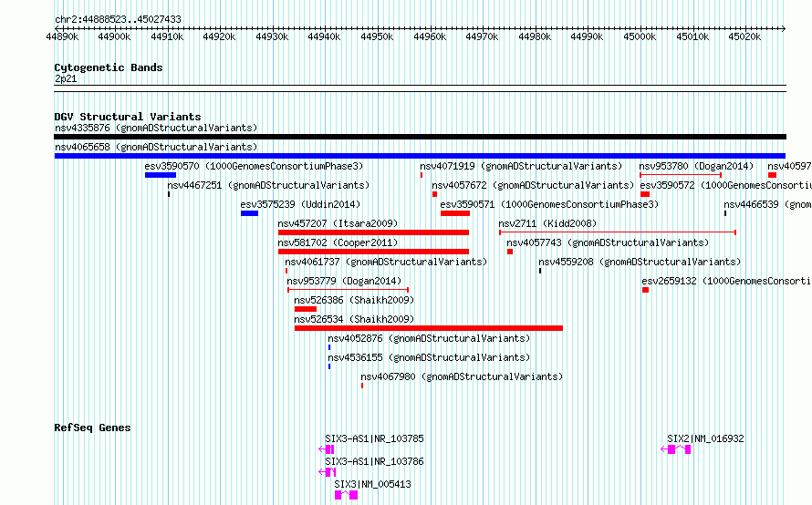Open nsv526386 Shaikh2009 label
This screenshot has width=812, height=505.
click(x=354, y=300)
